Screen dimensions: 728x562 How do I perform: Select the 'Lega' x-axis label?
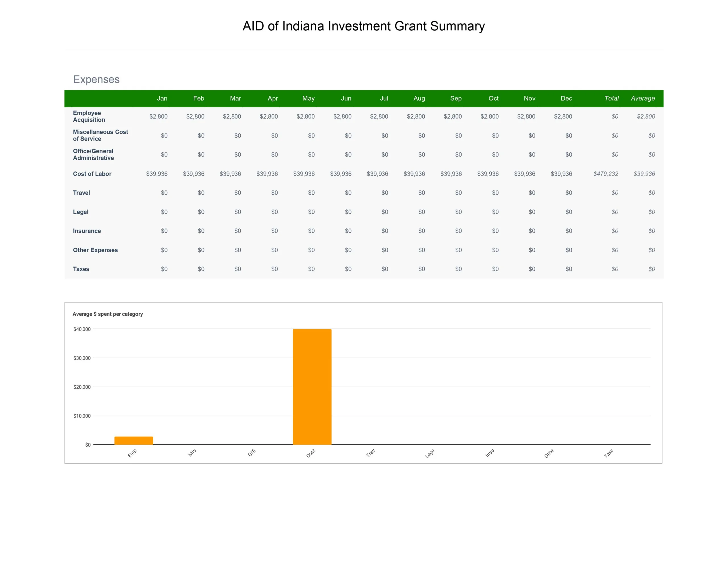430,453
